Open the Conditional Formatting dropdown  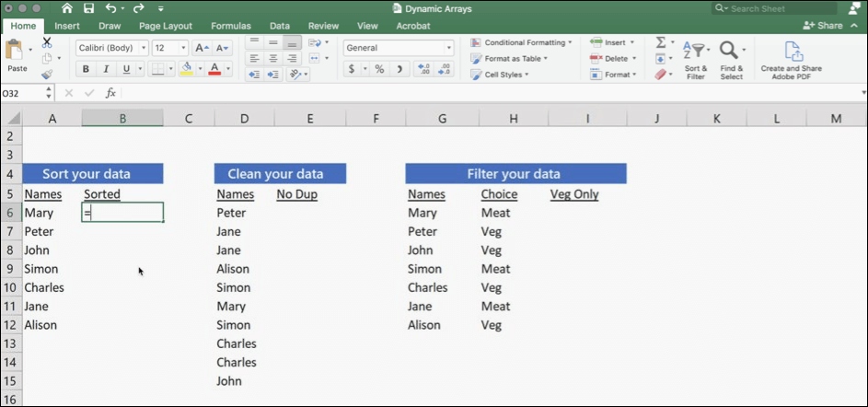click(x=521, y=42)
